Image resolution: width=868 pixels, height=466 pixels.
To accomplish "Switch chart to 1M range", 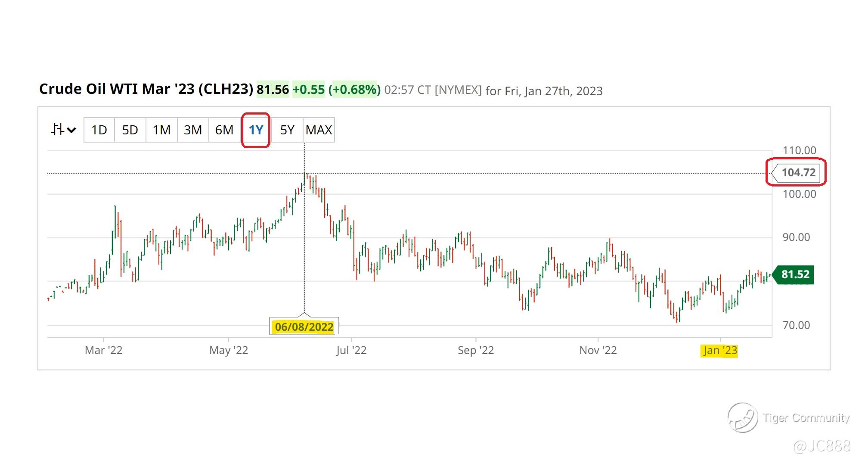I will click(161, 130).
